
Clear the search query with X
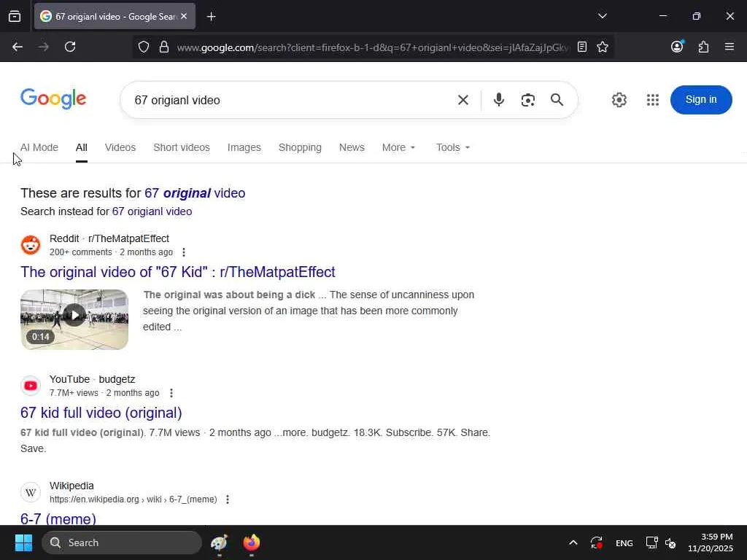click(462, 100)
